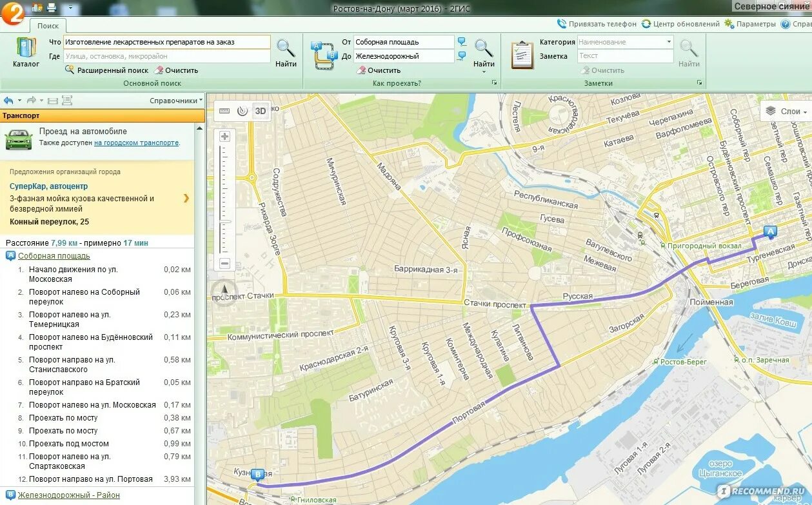The image size is (812, 505).
Task: Click the blue help question mark icon
Action: [x=785, y=24]
